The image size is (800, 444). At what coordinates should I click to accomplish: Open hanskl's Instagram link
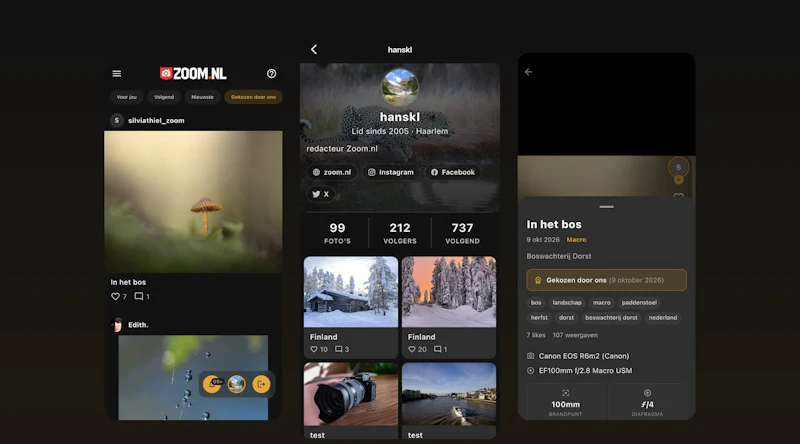click(x=391, y=172)
